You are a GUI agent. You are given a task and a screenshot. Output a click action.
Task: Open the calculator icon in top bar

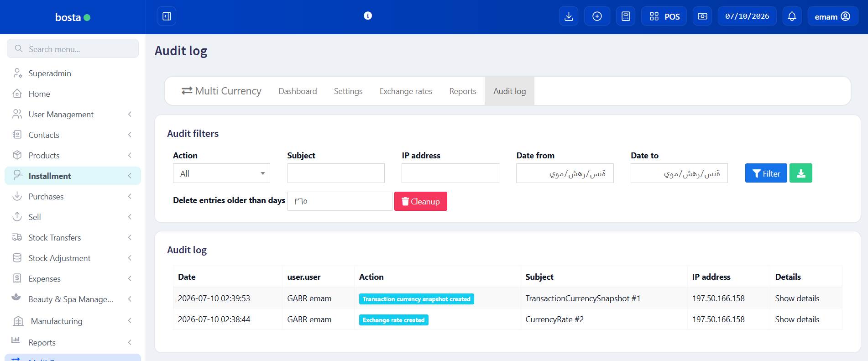click(x=626, y=16)
